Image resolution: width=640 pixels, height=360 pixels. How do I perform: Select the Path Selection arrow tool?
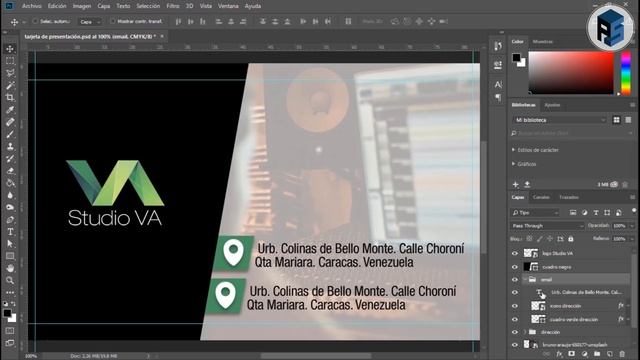[10, 244]
